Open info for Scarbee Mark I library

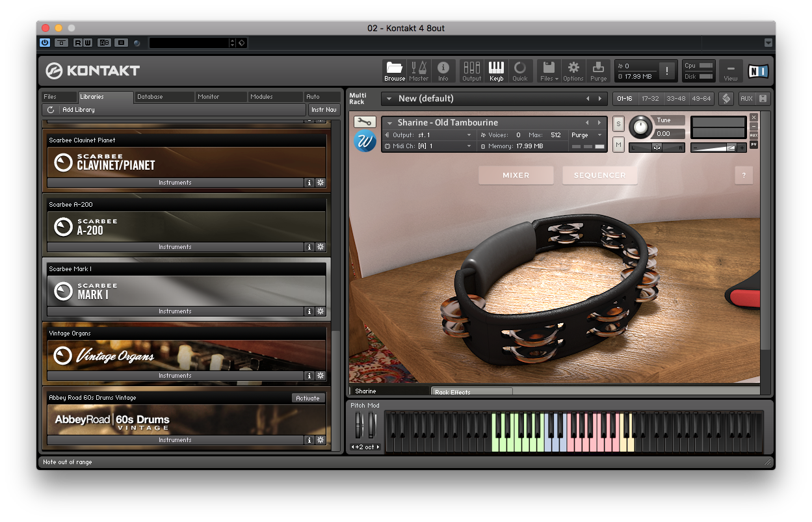coord(309,311)
